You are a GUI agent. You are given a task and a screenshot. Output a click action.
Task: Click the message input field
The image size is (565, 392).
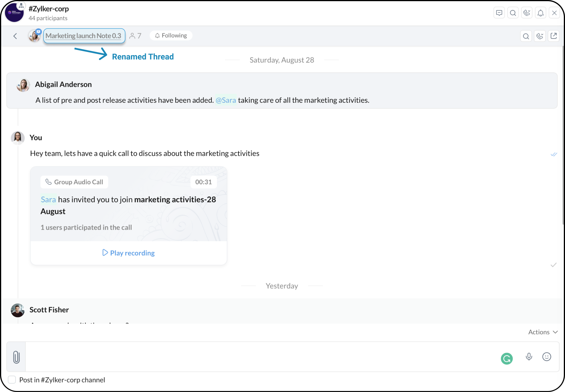click(x=260, y=357)
